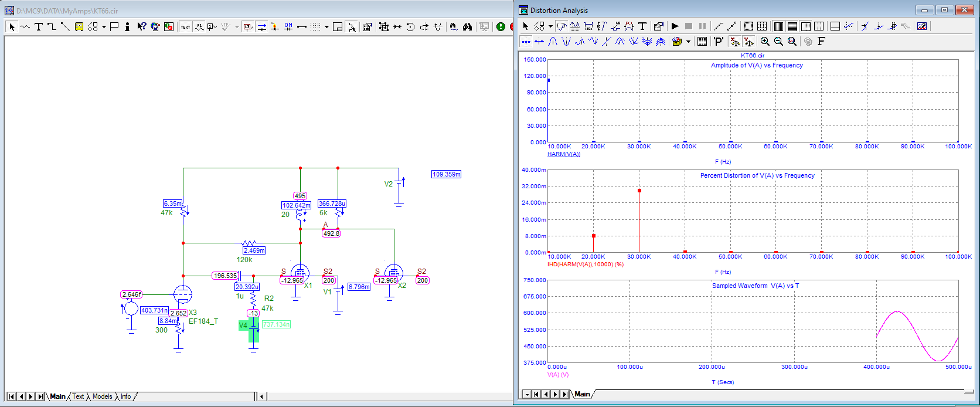
Task: Select the Wire drawing tool
Action: click(52, 27)
